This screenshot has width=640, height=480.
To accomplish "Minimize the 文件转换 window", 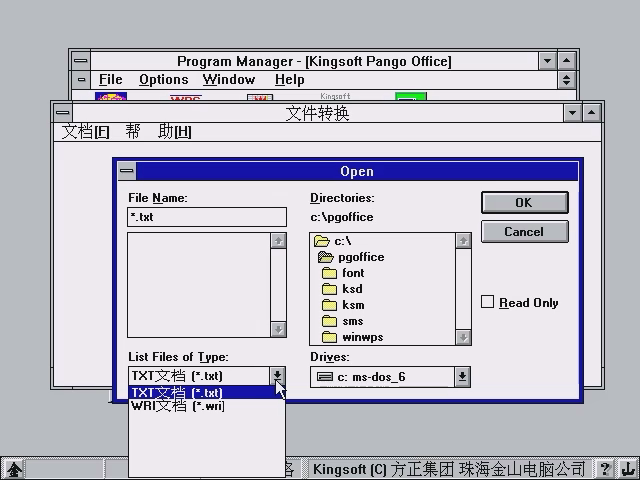I will click(x=572, y=113).
